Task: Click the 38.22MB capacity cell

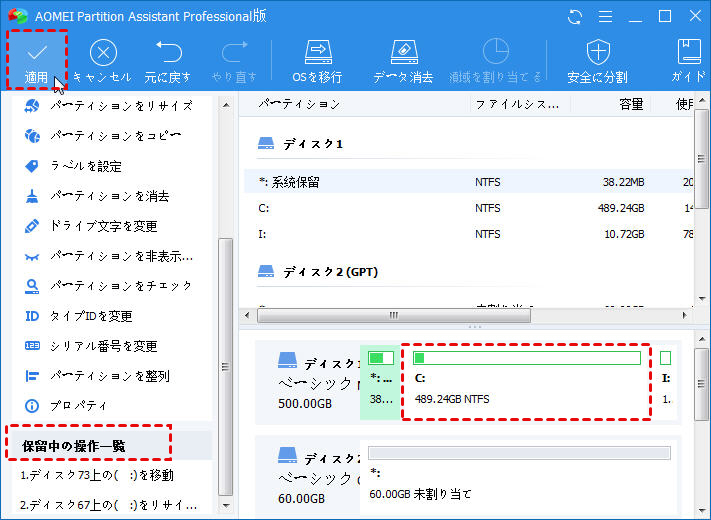Action: pos(623,182)
